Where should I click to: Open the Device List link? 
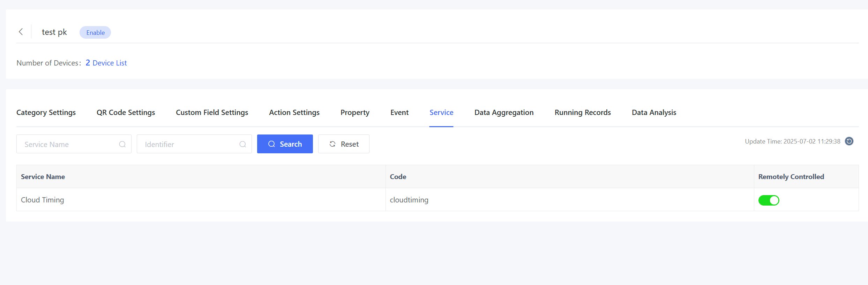tap(110, 63)
